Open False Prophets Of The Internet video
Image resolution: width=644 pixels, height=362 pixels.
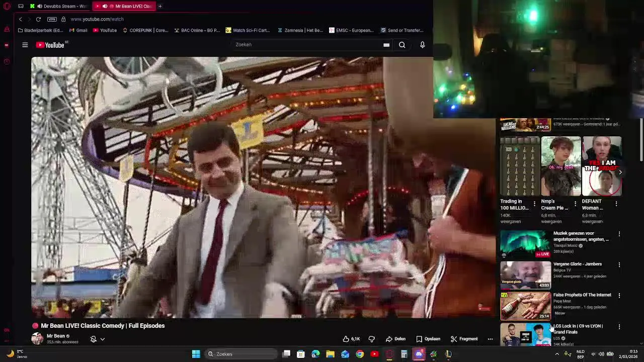(525, 306)
